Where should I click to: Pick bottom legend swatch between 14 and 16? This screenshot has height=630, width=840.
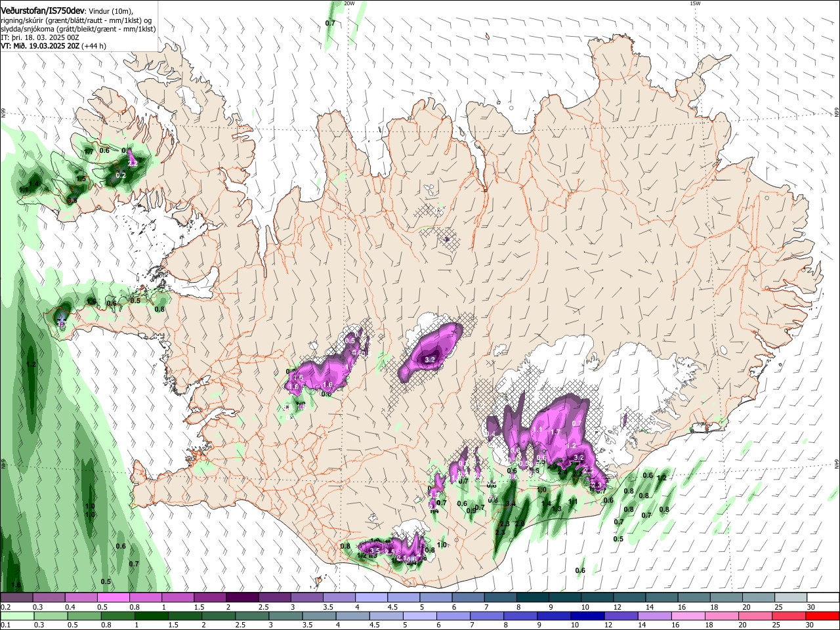(655, 616)
